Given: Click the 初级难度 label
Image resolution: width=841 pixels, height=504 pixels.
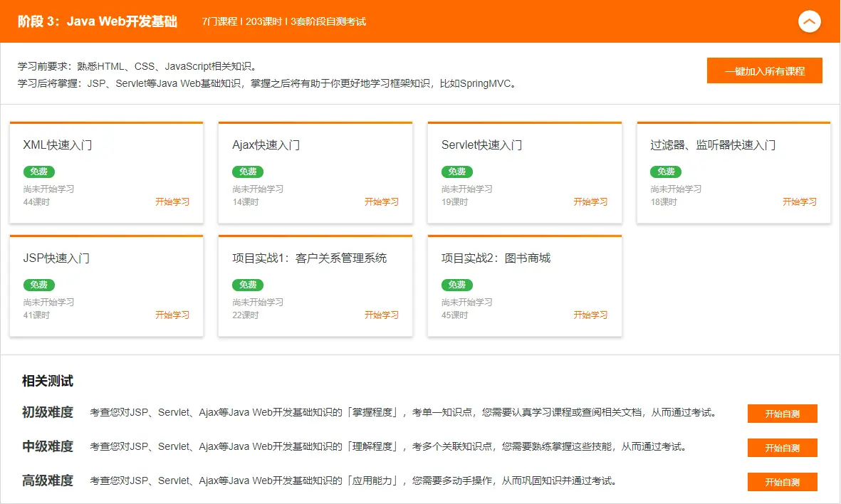Looking at the screenshot, I should 47,412.
